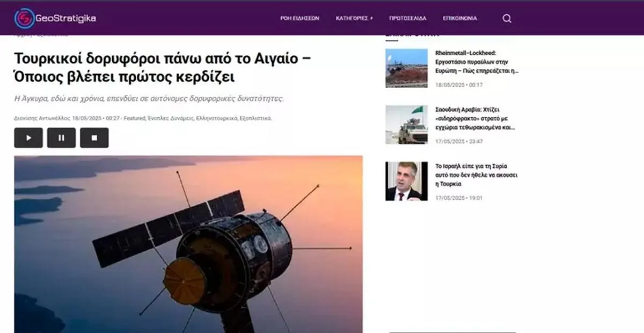
Task: Open Rheinmetall–Lockheed article thumbnail
Action: coord(406,68)
